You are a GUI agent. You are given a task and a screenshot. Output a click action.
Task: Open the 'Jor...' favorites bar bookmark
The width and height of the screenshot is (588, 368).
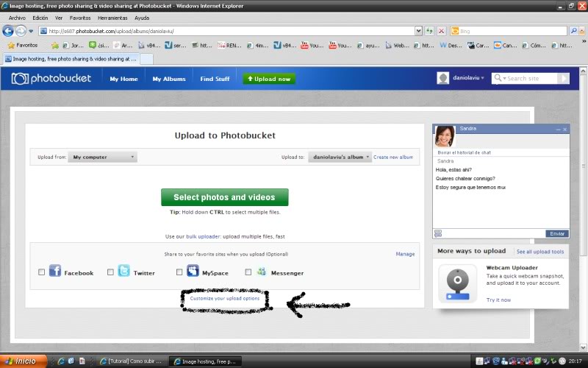point(73,46)
